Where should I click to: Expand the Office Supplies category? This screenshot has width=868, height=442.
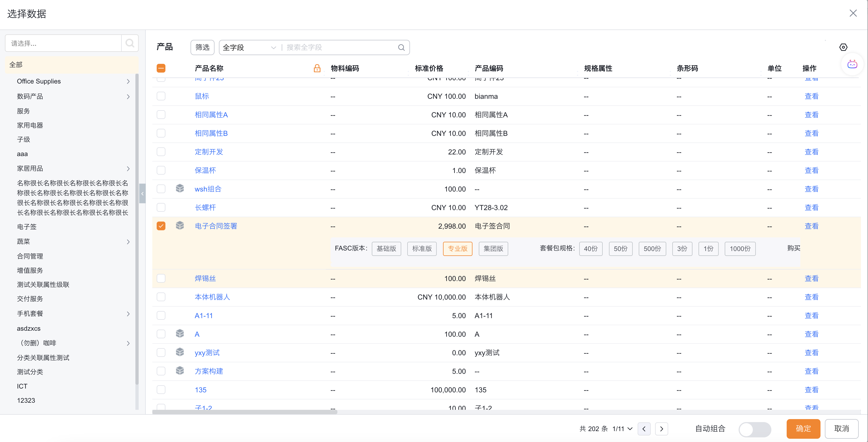coord(128,82)
